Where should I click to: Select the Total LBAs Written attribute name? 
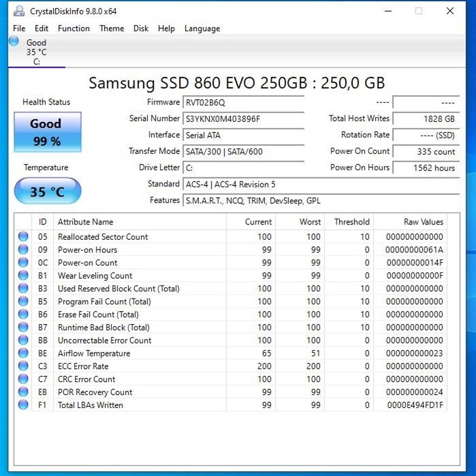91,405
